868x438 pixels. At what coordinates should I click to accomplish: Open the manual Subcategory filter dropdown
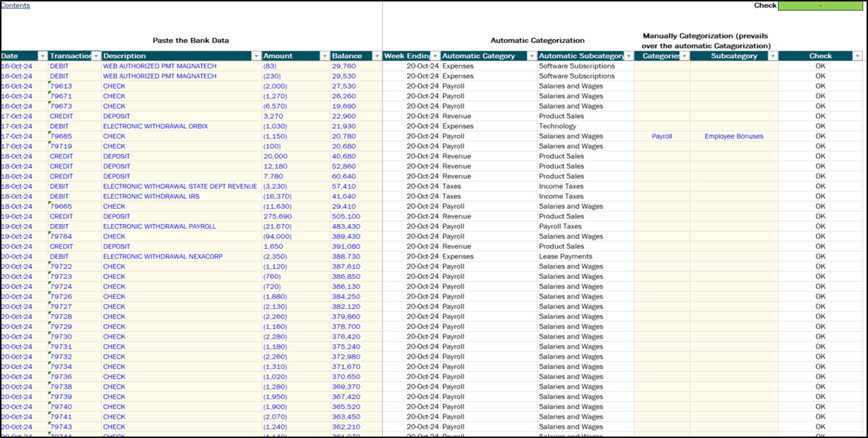[x=773, y=56]
